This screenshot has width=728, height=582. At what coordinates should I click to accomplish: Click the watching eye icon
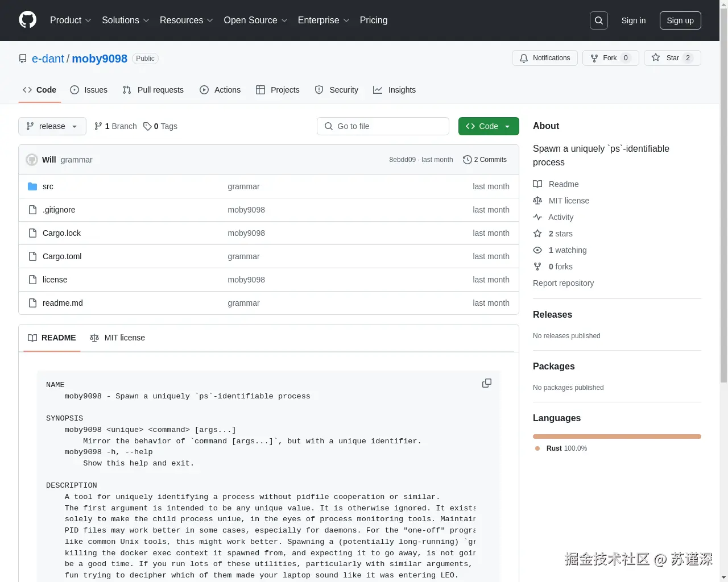(x=537, y=250)
